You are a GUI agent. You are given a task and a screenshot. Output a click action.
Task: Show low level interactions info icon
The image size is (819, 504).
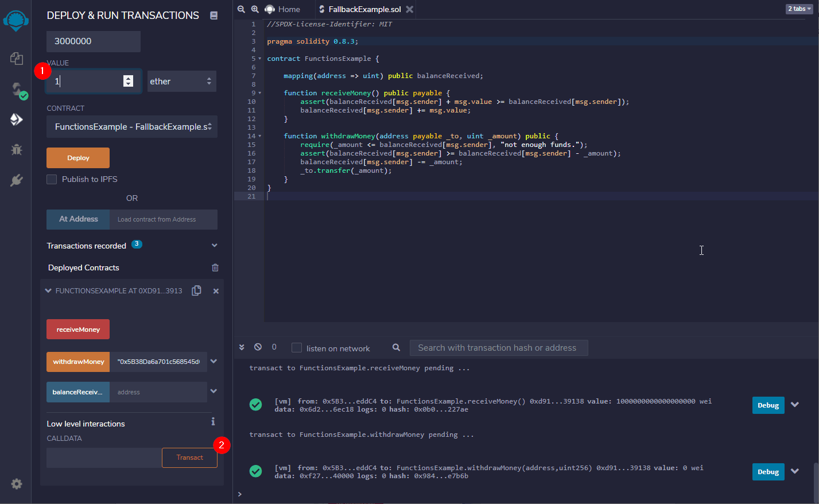point(213,421)
